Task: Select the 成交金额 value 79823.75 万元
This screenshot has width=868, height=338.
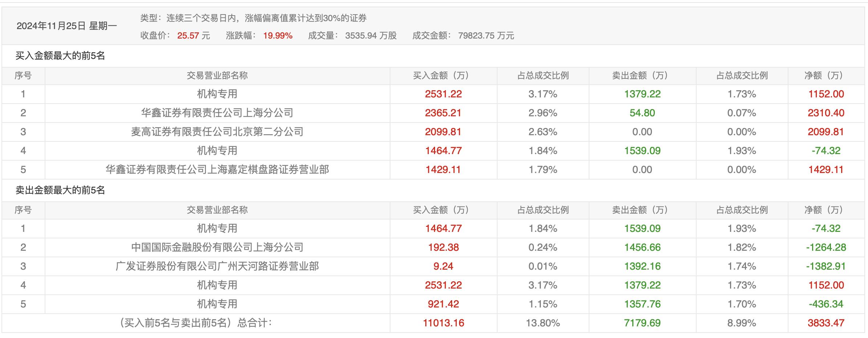Action: 486,36
